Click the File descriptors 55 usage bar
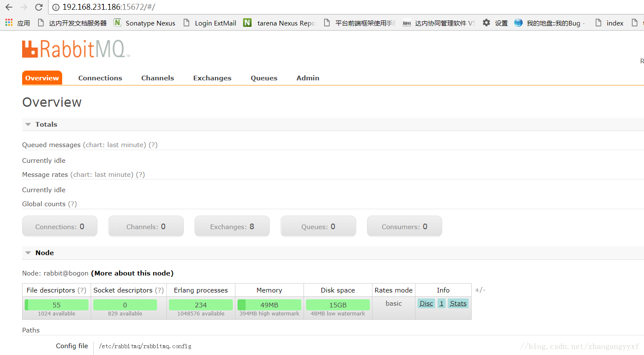Screen dimensions: 644x355 (x=57, y=305)
